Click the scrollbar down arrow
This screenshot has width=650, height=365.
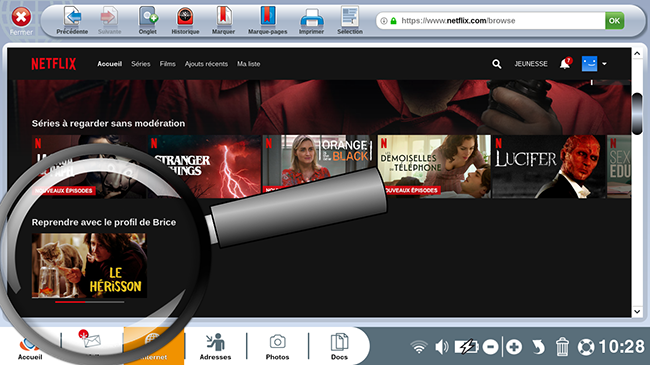[x=637, y=311]
